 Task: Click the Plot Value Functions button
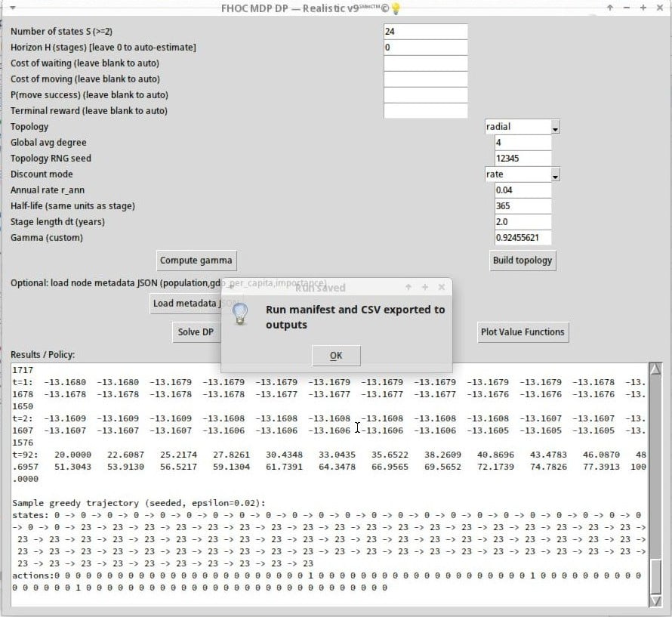(522, 332)
